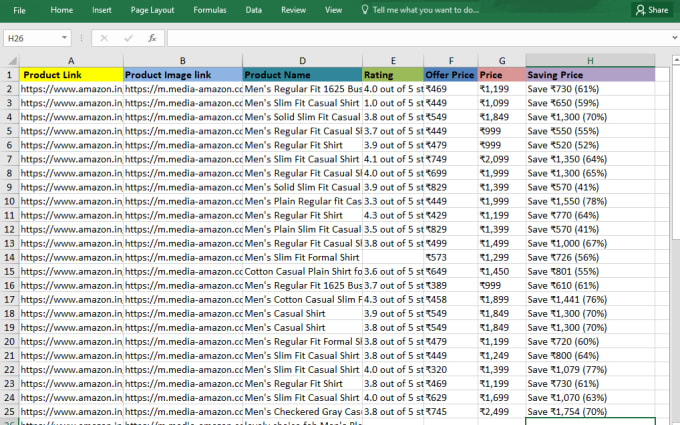Open the Data ribbon tab
Image resolution: width=680 pixels, height=425 pixels.
253,10
